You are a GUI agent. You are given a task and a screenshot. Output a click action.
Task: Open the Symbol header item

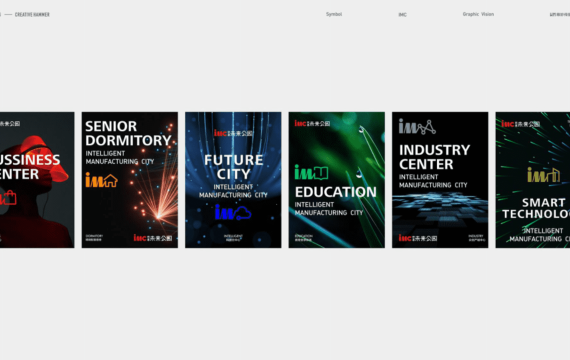(x=334, y=14)
